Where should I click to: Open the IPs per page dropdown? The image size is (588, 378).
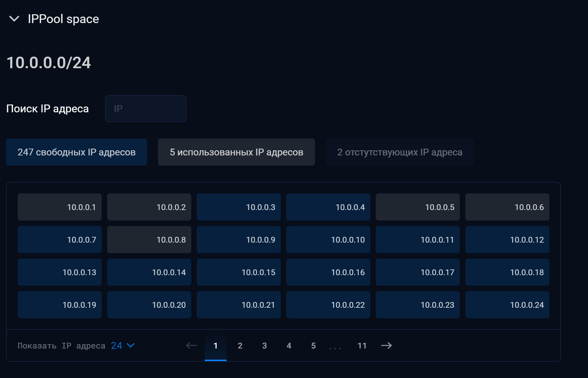[123, 345]
